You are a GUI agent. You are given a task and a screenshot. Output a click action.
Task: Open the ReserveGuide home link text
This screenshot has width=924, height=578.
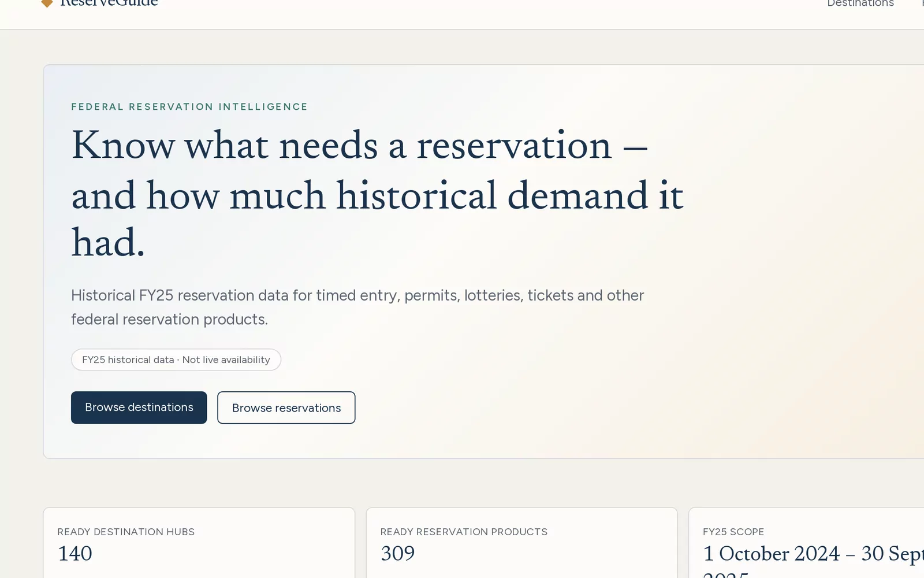109,3
